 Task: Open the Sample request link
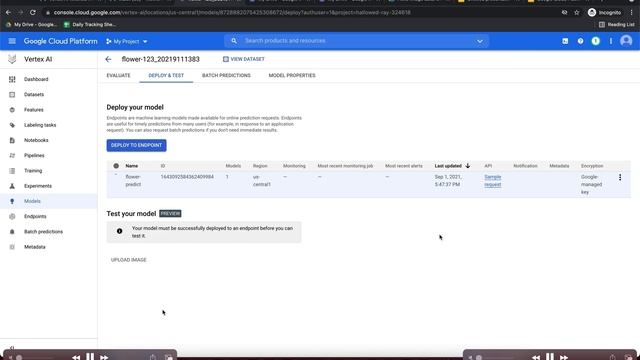[493, 181]
